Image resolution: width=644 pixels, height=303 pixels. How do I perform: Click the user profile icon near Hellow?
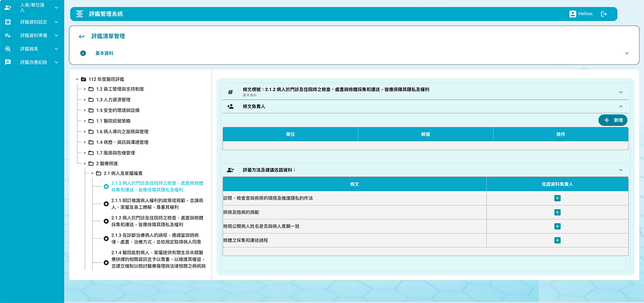[572, 14]
